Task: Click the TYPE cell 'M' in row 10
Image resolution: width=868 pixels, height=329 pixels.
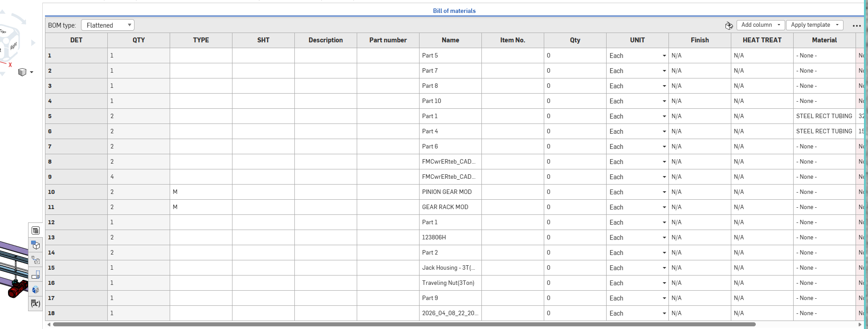Action: click(x=201, y=192)
